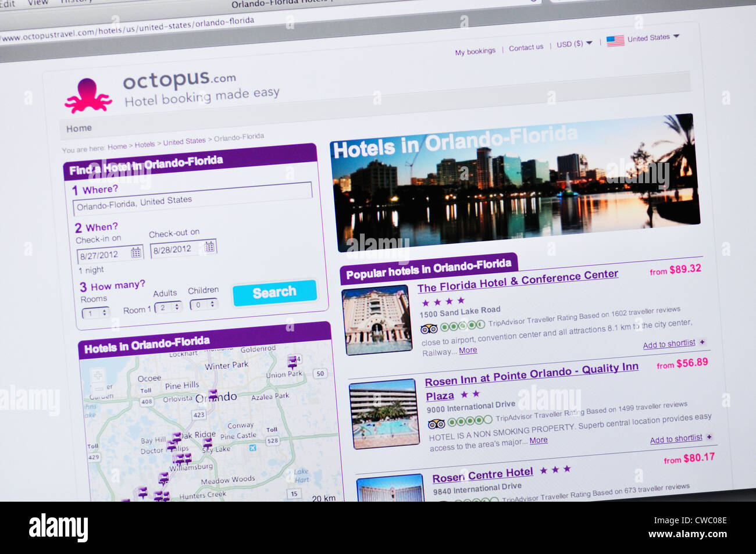Click the 1500 Sand Lake Road address

tap(460, 312)
